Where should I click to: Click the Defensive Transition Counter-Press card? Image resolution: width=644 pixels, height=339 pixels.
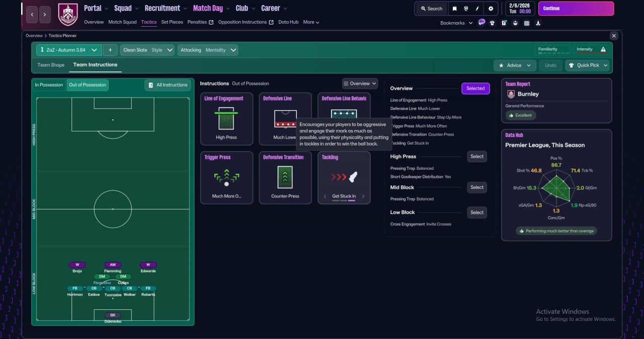click(x=285, y=178)
